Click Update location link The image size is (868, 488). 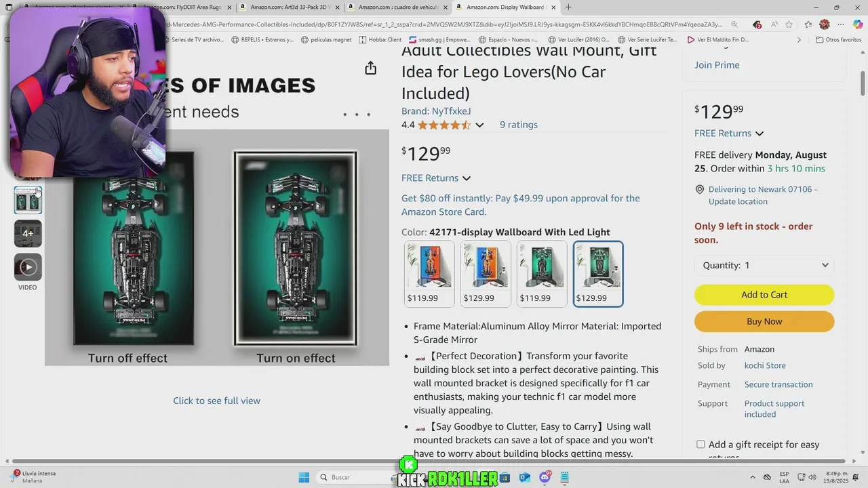[x=738, y=201]
